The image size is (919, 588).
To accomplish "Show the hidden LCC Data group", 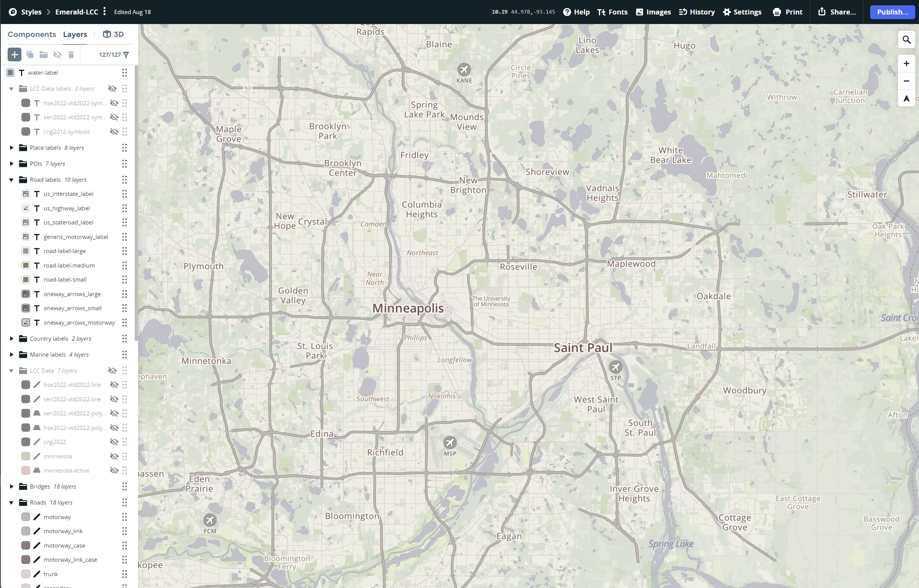I will (x=113, y=370).
